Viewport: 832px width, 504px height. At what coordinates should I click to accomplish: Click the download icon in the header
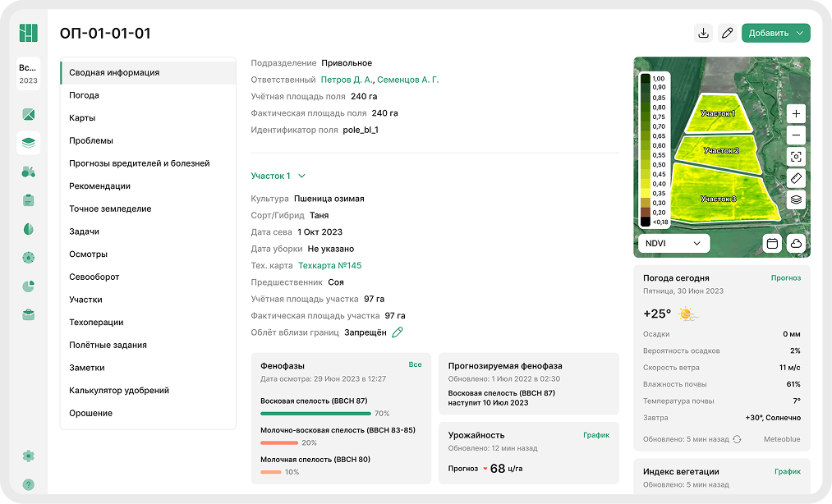(x=703, y=33)
